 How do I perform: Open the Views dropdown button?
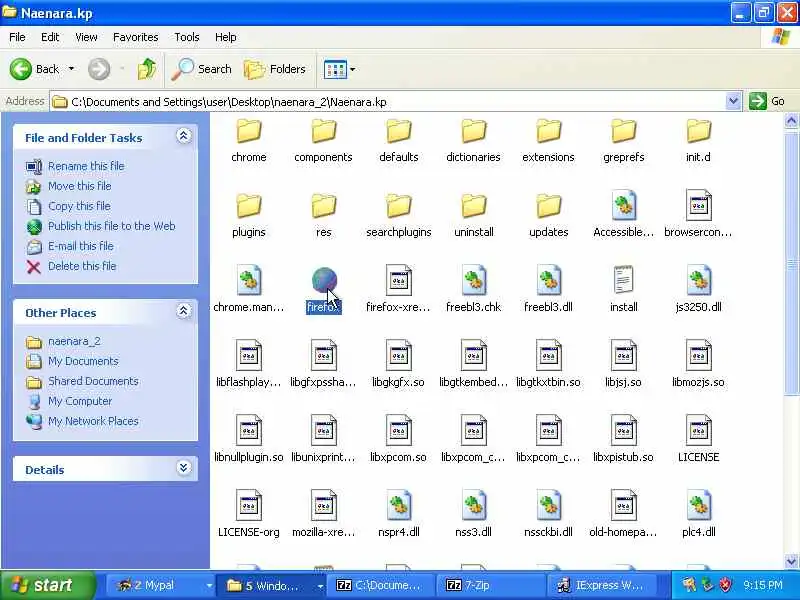pos(339,69)
